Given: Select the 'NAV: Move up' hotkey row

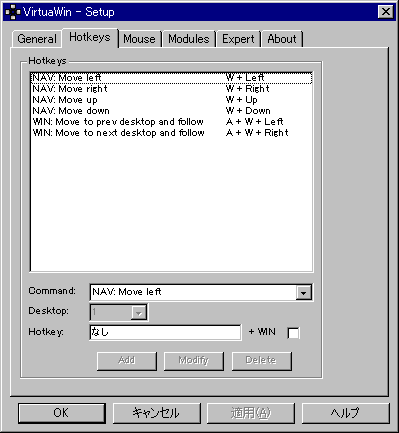Looking at the screenshot, I should pyautogui.click(x=171, y=100).
